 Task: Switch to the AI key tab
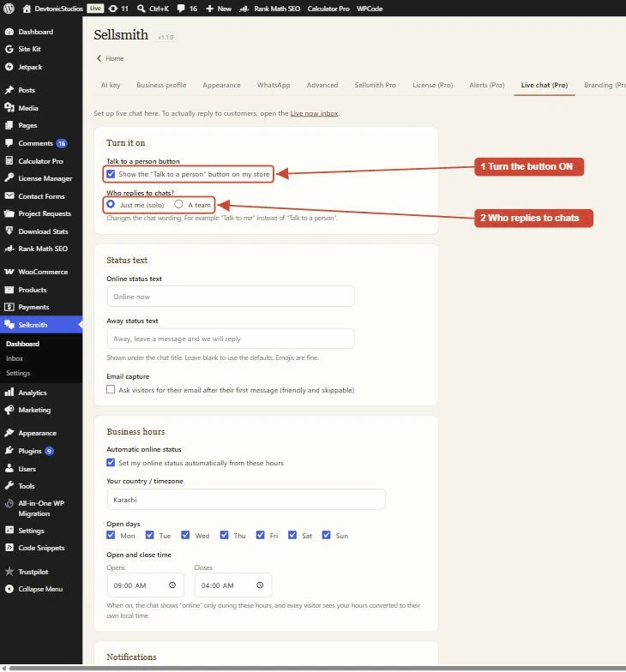[111, 85]
